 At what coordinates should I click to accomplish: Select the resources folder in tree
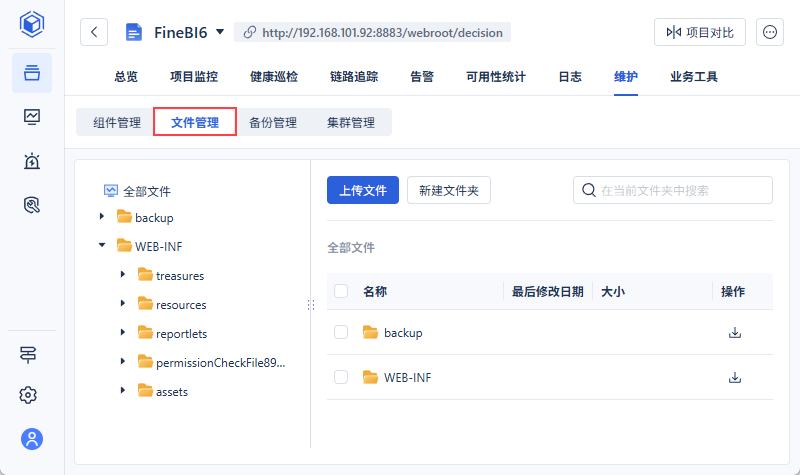pos(181,305)
